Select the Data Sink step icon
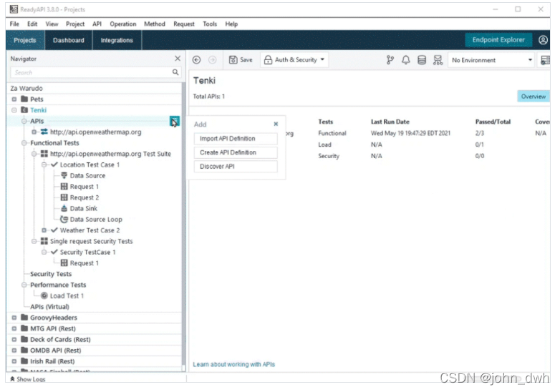This screenshot has width=560, height=392. click(x=64, y=208)
